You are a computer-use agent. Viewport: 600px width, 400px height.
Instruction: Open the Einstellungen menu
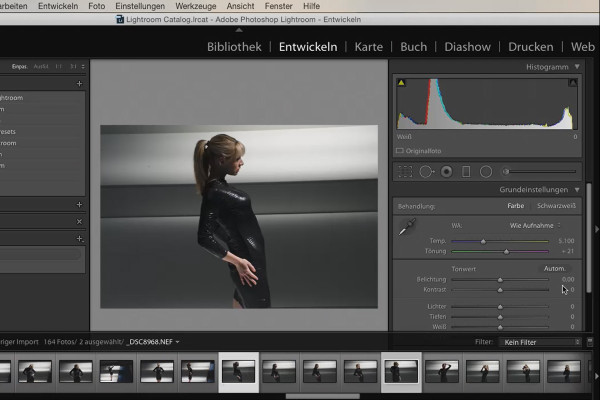pyautogui.click(x=140, y=6)
